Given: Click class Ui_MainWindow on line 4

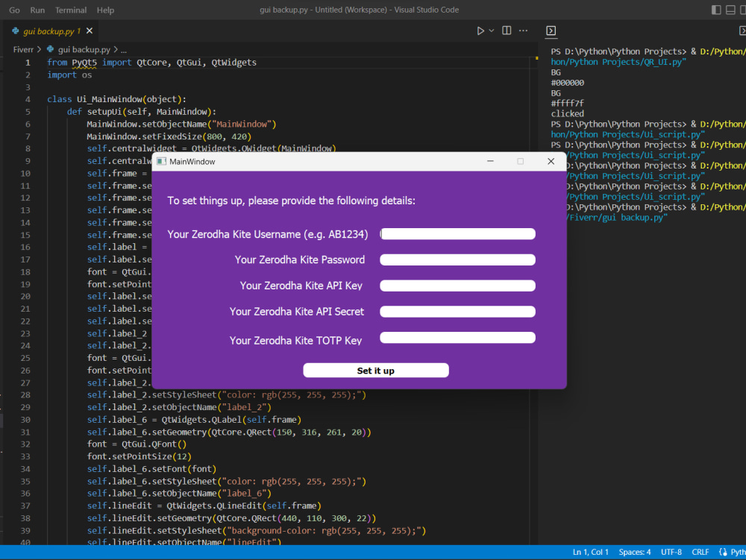Looking at the screenshot, I should pyautogui.click(x=116, y=99).
